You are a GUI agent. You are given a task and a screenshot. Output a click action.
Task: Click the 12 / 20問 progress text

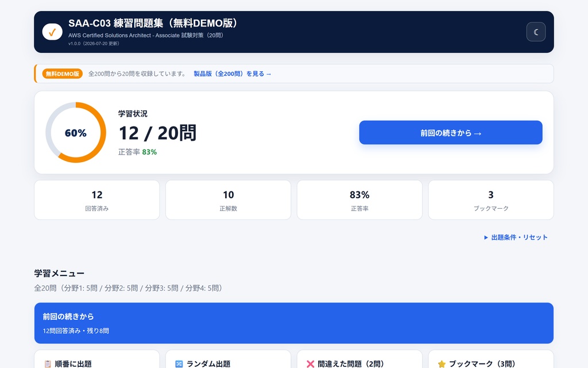tap(157, 133)
